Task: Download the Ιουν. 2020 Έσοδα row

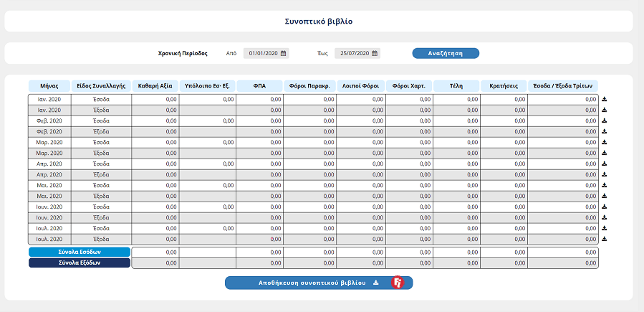Action: [x=604, y=207]
